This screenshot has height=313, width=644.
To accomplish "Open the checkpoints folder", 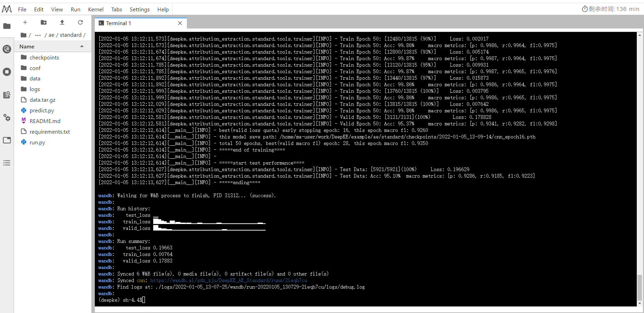I will click(x=53, y=57).
